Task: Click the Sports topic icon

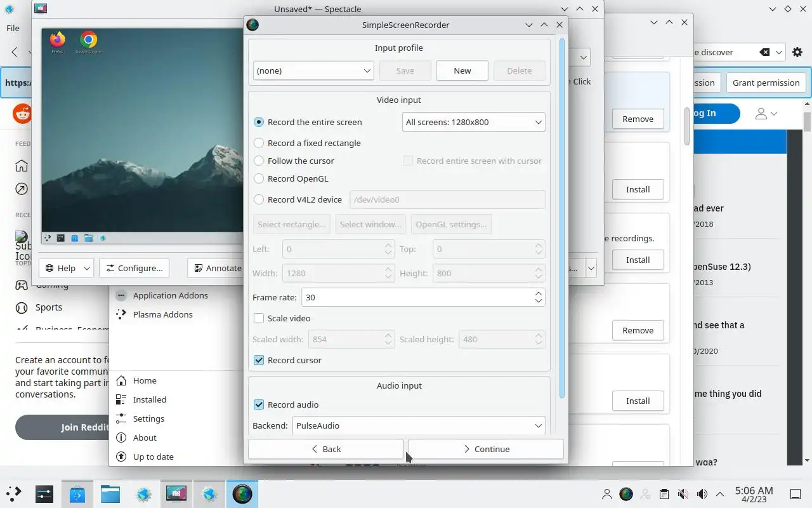Action: tap(22, 307)
